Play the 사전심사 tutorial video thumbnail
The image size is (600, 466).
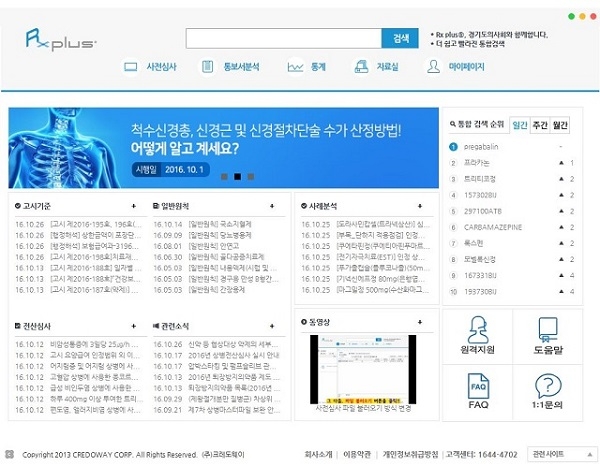click(363, 369)
